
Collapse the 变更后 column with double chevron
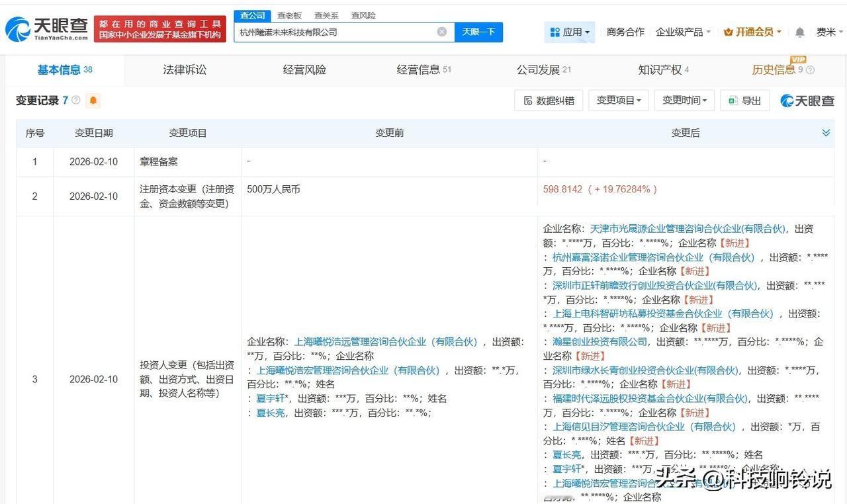click(825, 132)
